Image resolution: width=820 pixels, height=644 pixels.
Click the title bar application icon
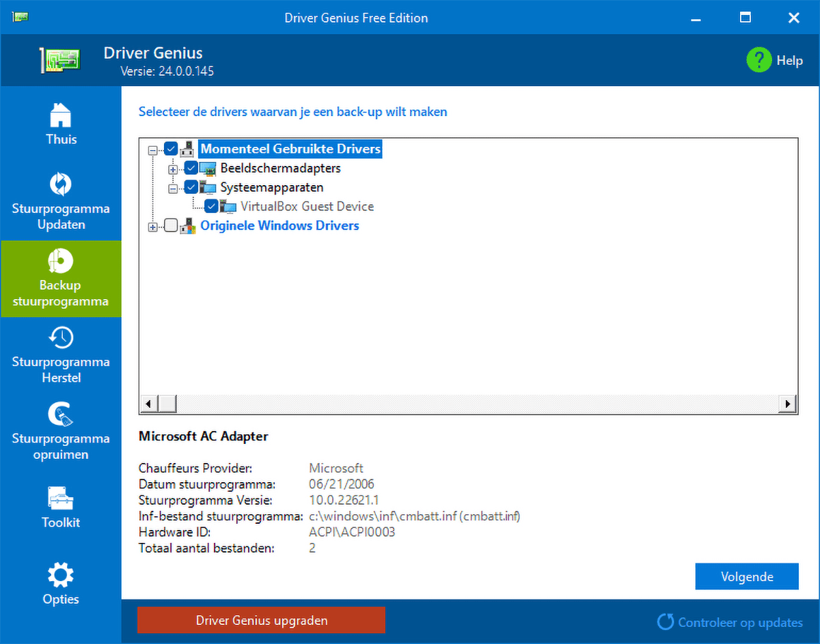click(x=20, y=17)
